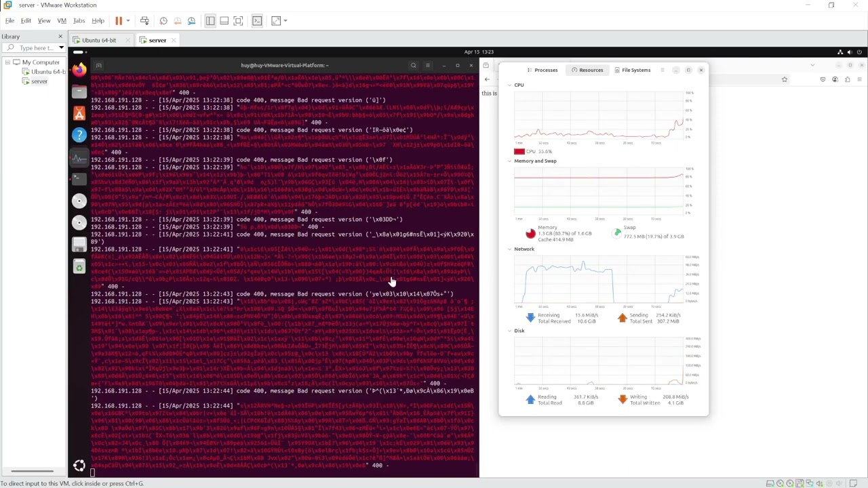The image size is (868, 488).
Task: Click the second disc icon in the dock
Action: (79, 222)
